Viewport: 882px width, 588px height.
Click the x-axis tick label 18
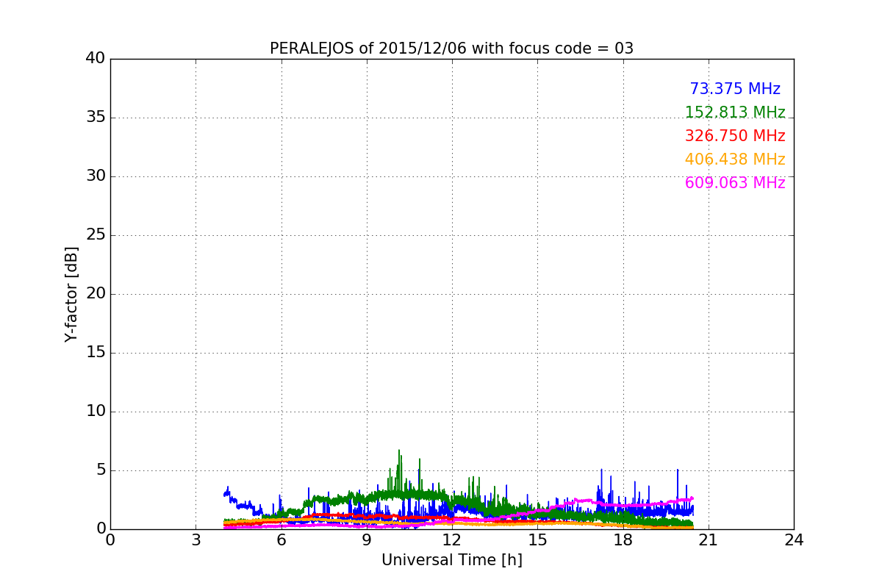click(x=623, y=540)
